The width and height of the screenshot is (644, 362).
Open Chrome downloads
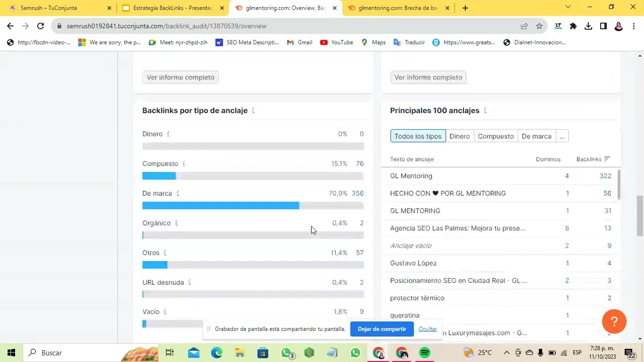coord(588,26)
